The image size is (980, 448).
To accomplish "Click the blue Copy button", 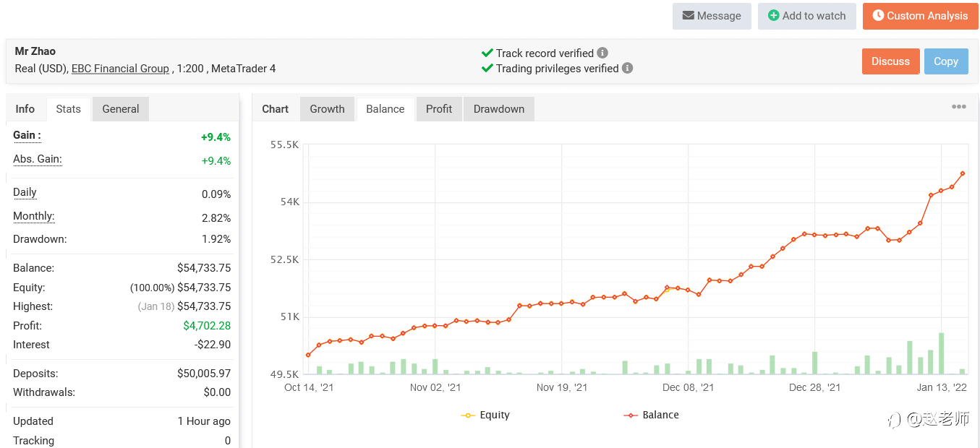I will click(945, 61).
